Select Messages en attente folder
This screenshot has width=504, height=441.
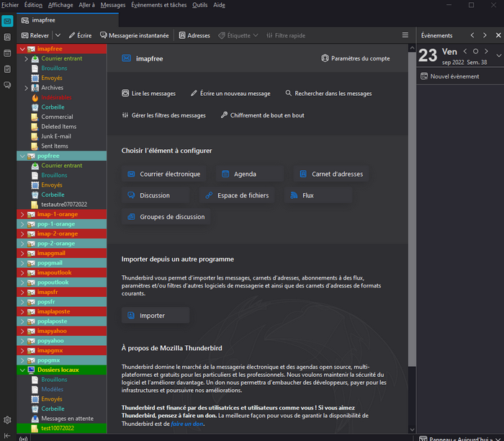[62, 419]
